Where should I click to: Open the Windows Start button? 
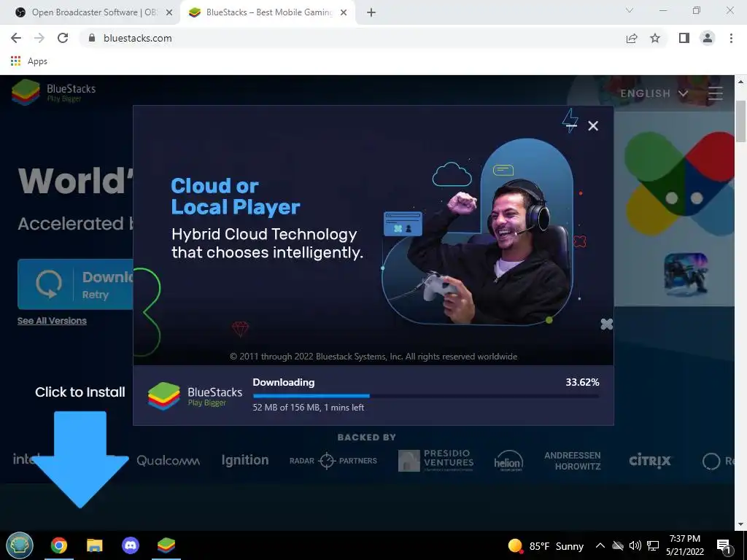20,545
